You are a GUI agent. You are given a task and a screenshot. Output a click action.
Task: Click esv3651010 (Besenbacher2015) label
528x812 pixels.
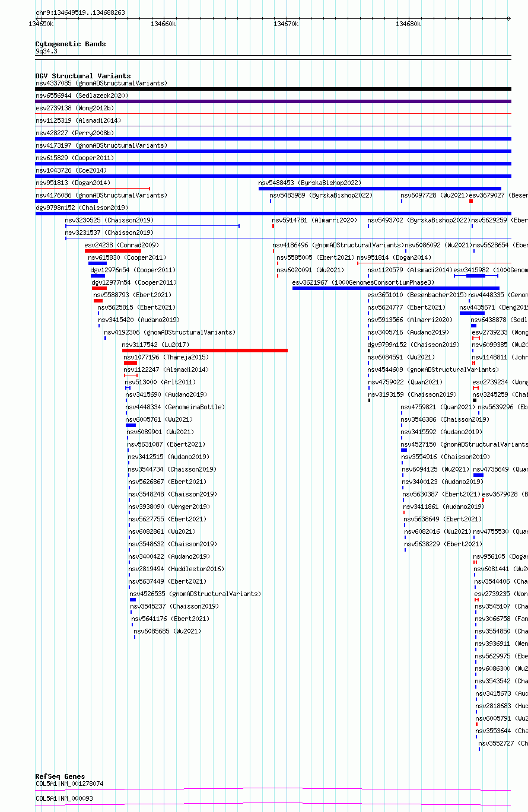point(417,295)
